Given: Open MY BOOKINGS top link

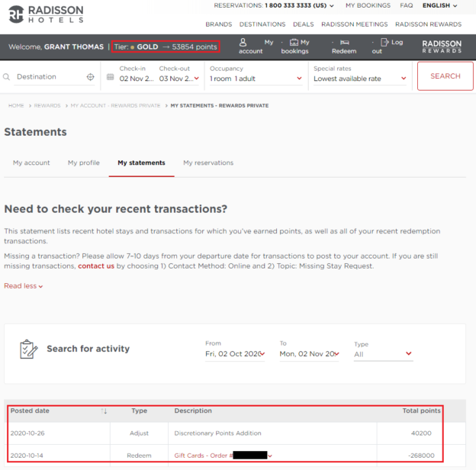Looking at the screenshot, I should tap(368, 5).
